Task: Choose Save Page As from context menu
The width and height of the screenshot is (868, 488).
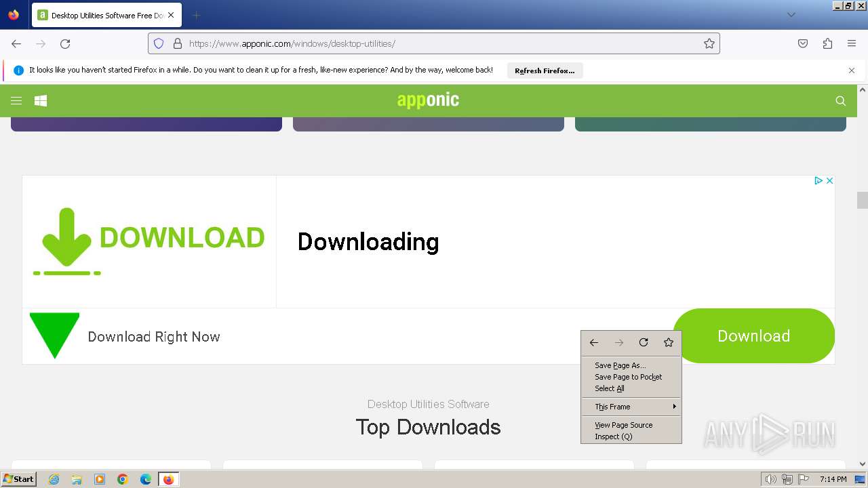Action: pyautogui.click(x=631, y=365)
